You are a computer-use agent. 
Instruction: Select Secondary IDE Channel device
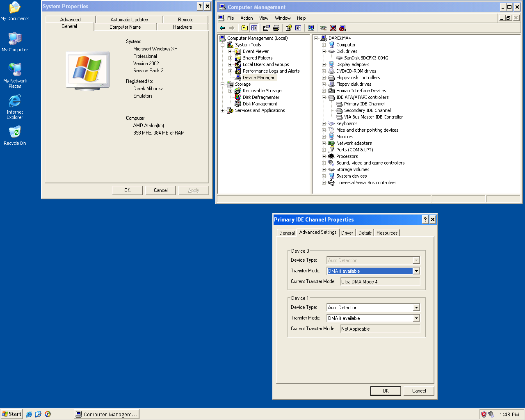tap(367, 110)
